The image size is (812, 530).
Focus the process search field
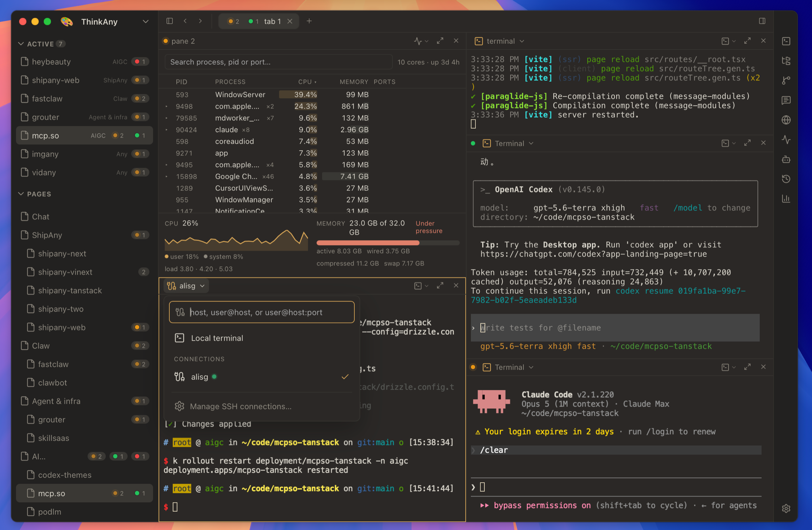[278, 62]
